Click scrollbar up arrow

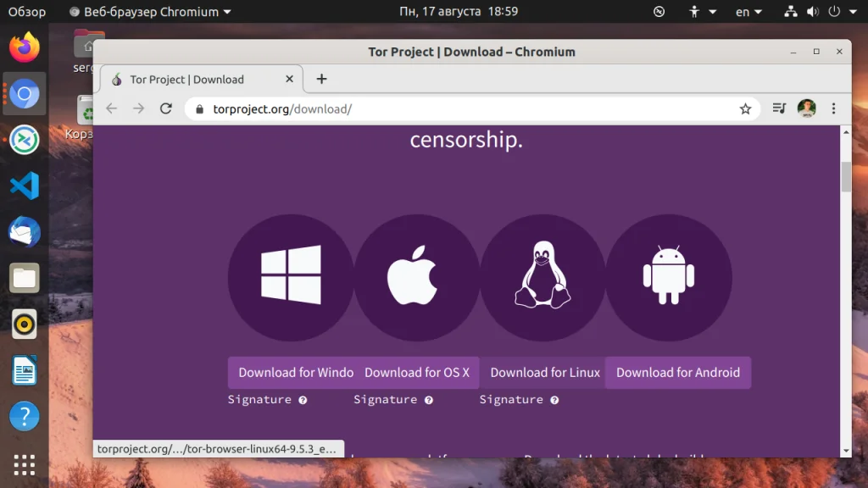(x=846, y=132)
